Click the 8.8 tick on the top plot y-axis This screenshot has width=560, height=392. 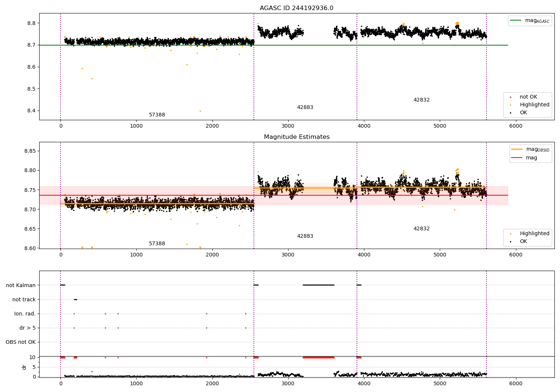[x=31, y=23]
